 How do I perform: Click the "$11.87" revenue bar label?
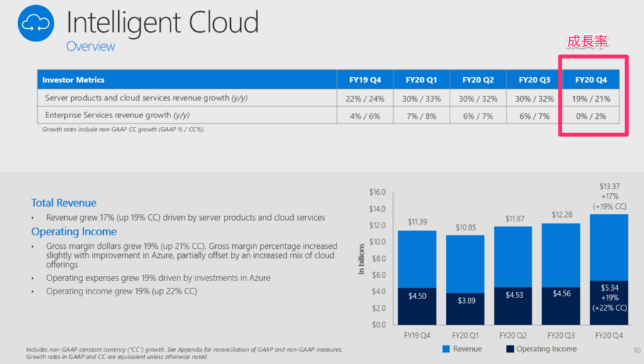(x=515, y=219)
